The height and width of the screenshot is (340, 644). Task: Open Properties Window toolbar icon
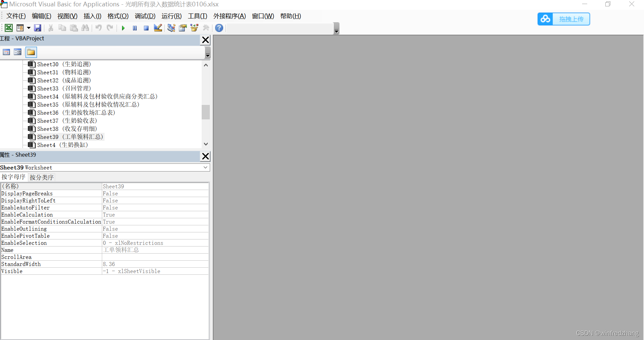point(183,28)
